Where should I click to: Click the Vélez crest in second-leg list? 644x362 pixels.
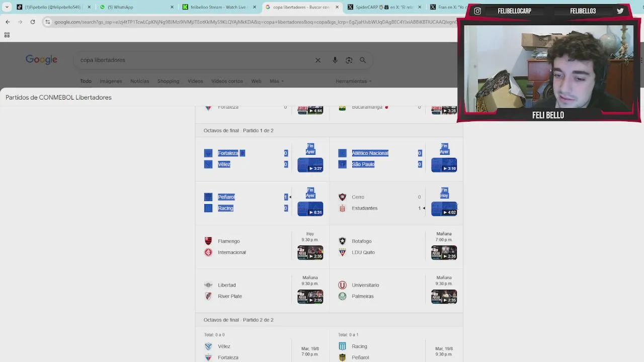tap(208, 346)
